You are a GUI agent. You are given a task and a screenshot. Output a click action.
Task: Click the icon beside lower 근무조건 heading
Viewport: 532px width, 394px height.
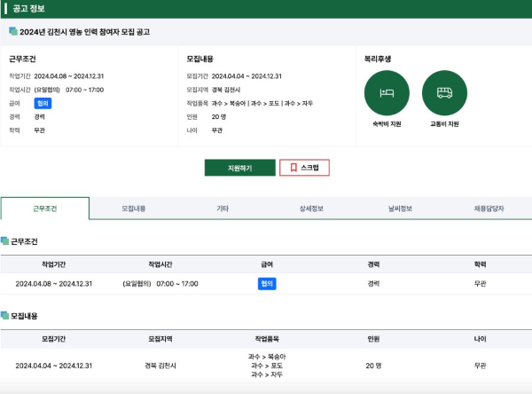coord(4,240)
